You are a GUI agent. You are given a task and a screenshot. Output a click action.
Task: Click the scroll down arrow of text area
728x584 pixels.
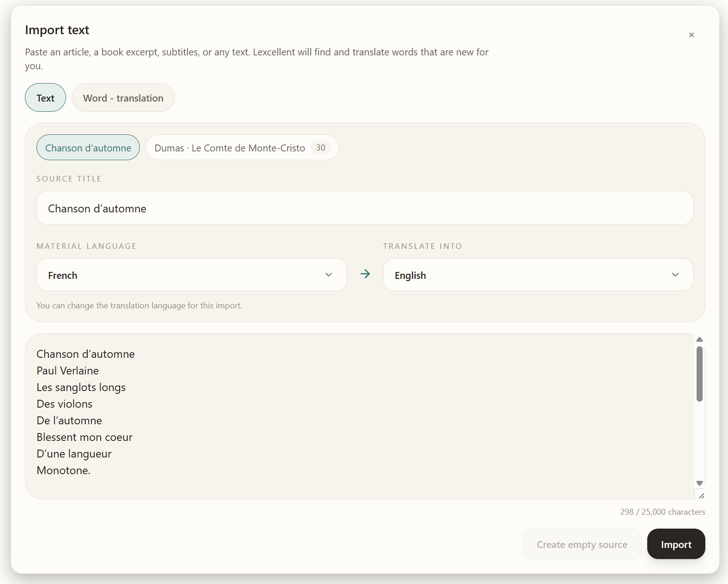tap(699, 483)
